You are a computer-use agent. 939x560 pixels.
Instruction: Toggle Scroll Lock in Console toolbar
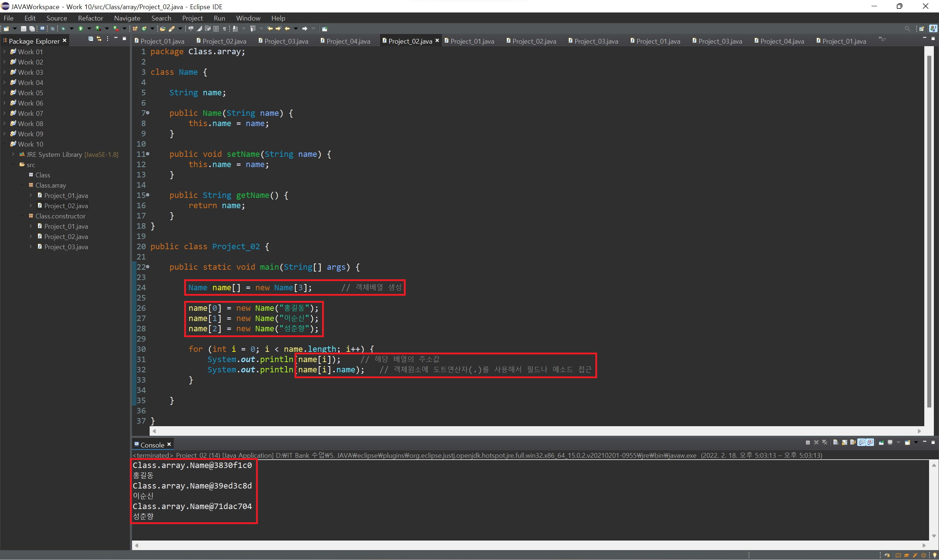(x=845, y=443)
